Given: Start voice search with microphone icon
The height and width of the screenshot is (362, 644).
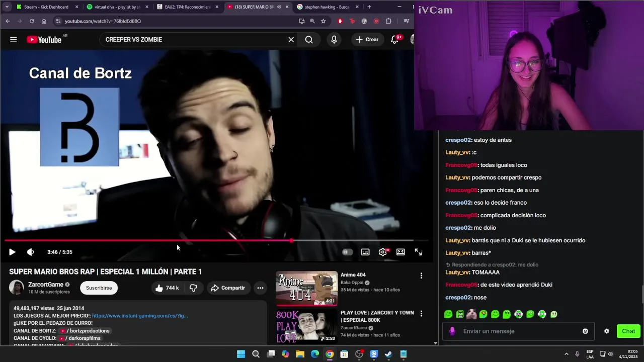Looking at the screenshot, I should (x=334, y=40).
